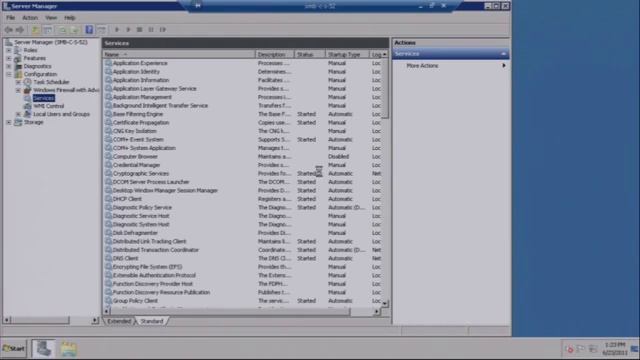Screen dimensions: 640x360
Task: Expand the Local Users and Groups node
Action: pos(18,114)
